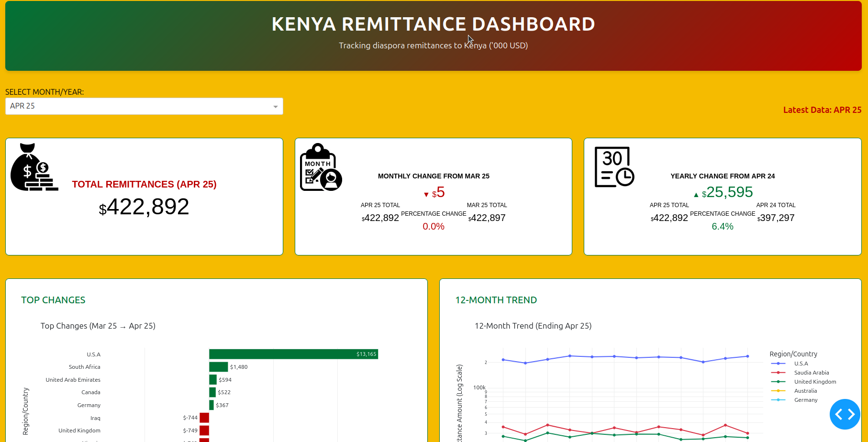
Task: Click the blue U.S.A legend line marker
Action: click(779, 364)
